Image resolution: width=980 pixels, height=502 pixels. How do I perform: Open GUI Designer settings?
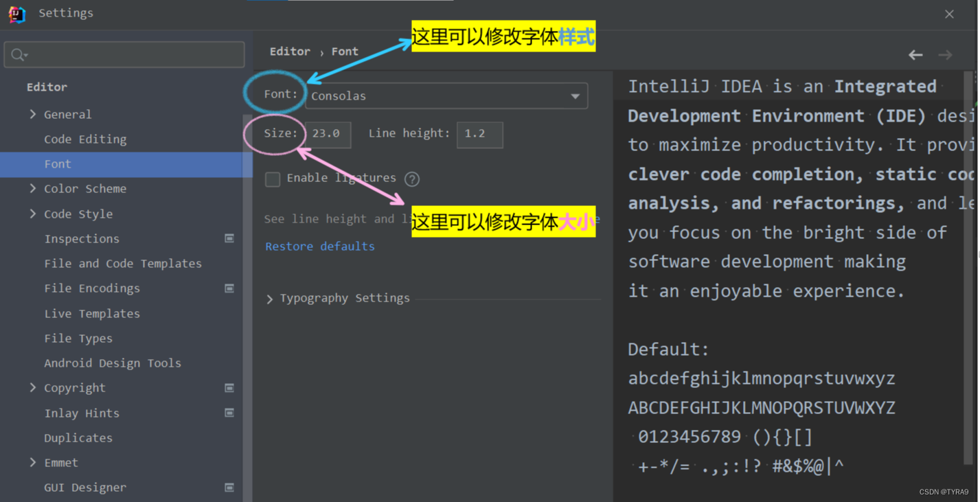pos(85,488)
